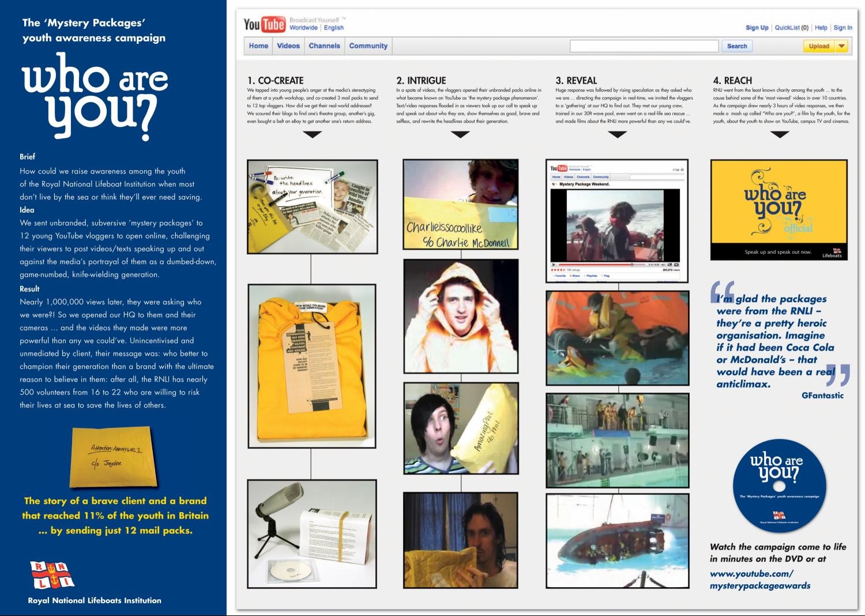Click the fullscreen icon in the video player

[676, 265]
